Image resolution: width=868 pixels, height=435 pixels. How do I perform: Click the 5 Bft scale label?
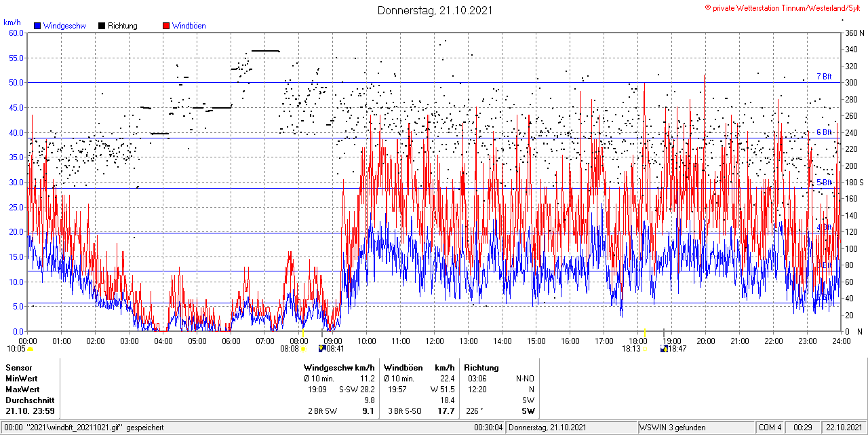click(x=824, y=183)
